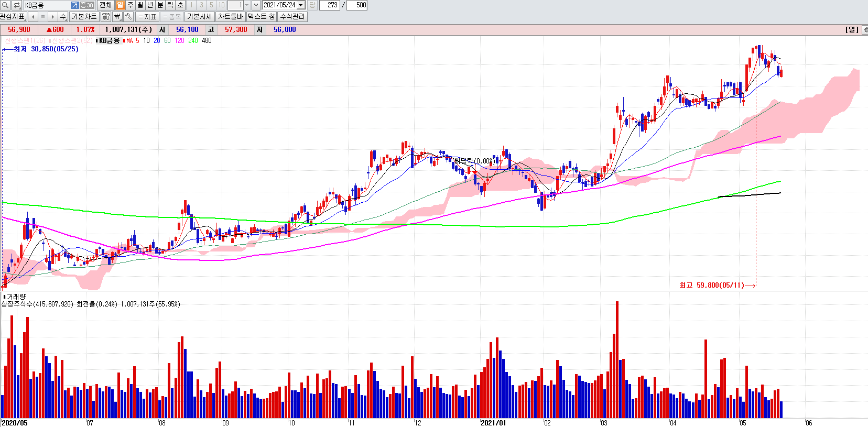Click the volume 1,007,131(주) value
Image resolution: width=868 pixels, height=427 pixels.
[x=128, y=30]
